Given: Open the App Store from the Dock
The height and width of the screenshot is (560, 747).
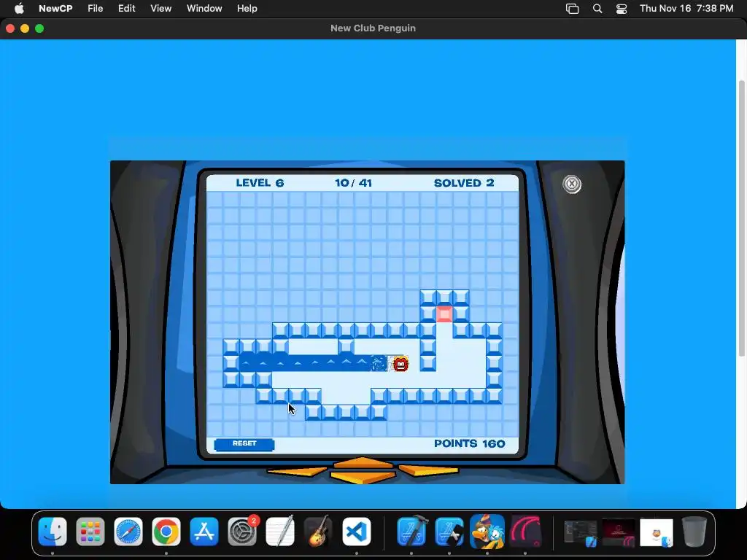Looking at the screenshot, I should coord(204,532).
